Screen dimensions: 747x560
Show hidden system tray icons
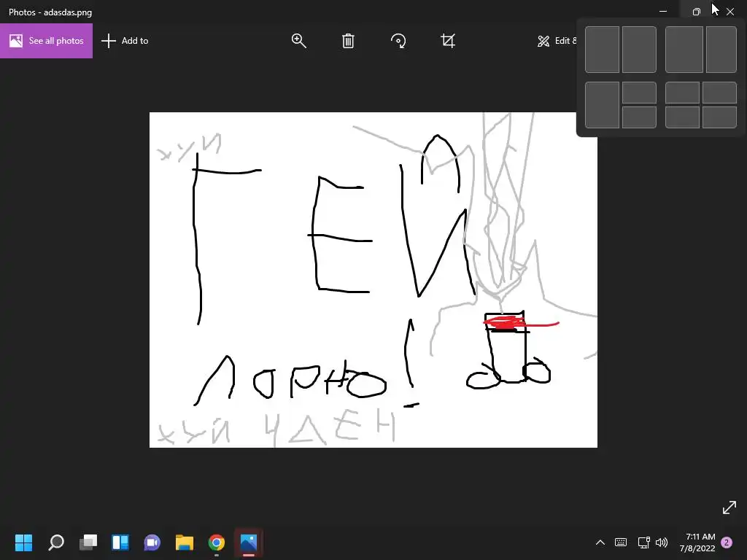[600, 542]
